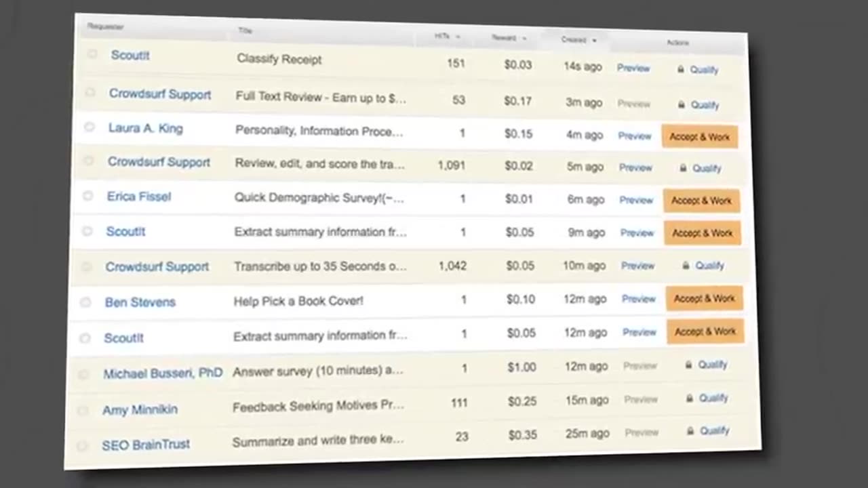The width and height of the screenshot is (868, 488).
Task: Click the lock icon in Full Text Review row
Action: tap(682, 104)
